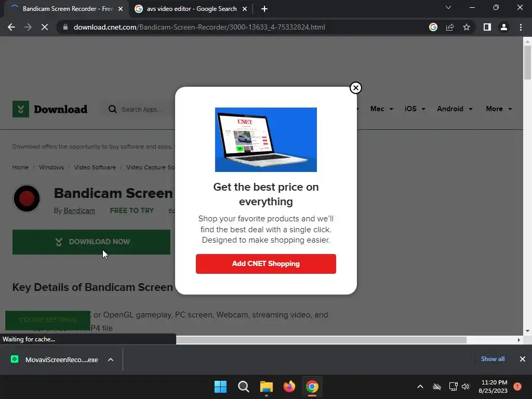Expand the Mac menu
The height and width of the screenshot is (399, 532).
(382, 109)
